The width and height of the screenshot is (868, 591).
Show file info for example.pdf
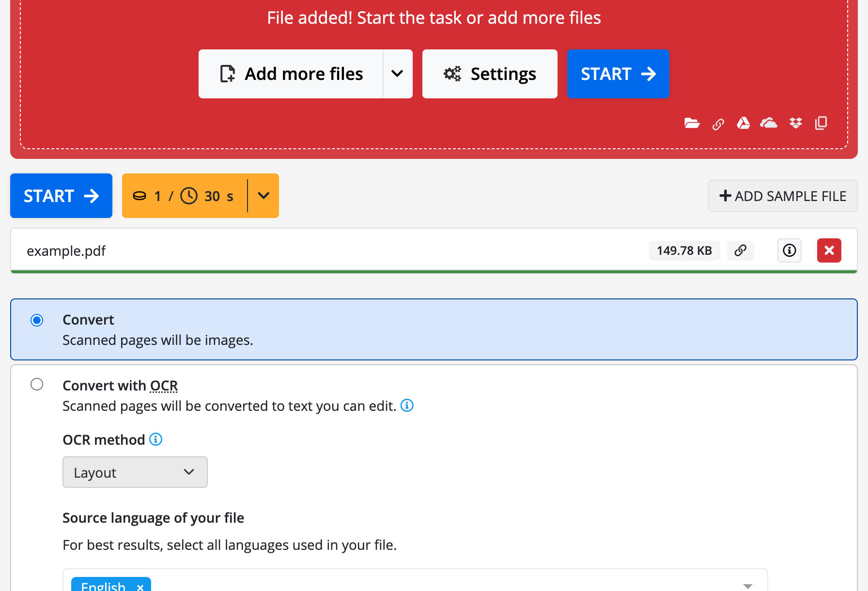(789, 250)
